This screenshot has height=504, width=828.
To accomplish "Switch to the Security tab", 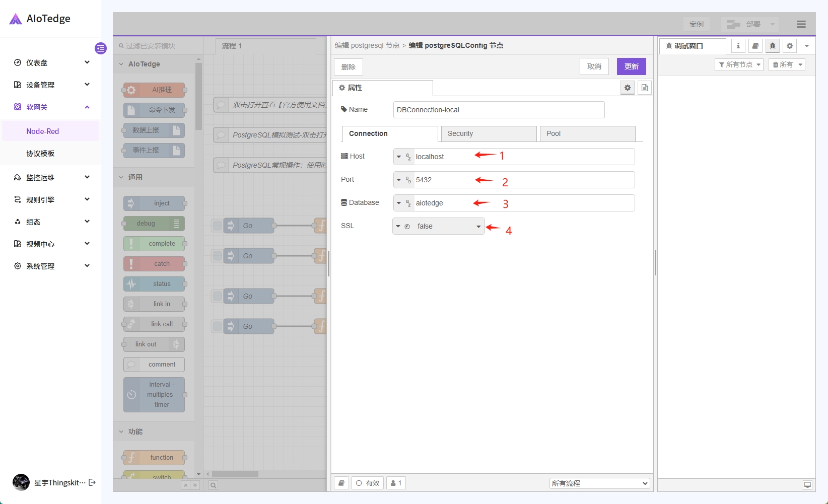I will pyautogui.click(x=488, y=133).
